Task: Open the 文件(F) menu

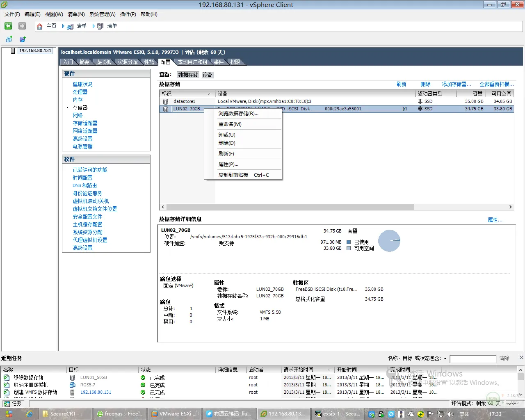Action: pyautogui.click(x=12, y=14)
